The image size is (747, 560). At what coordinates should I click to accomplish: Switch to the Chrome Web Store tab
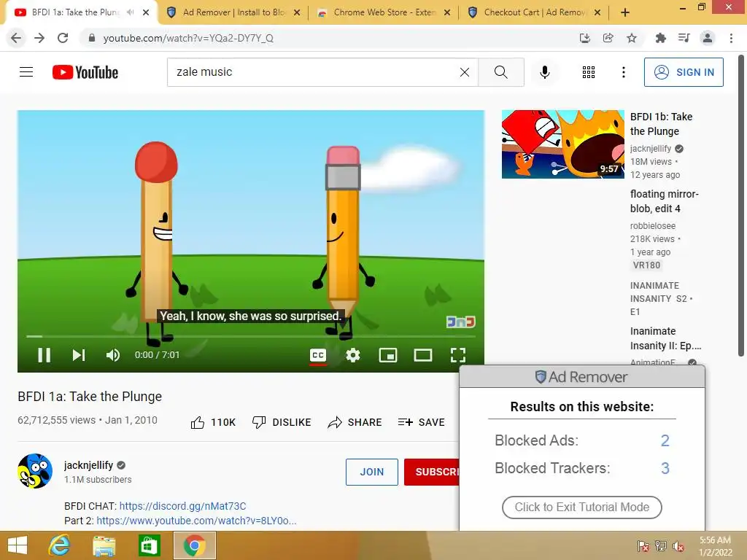click(x=384, y=12)
